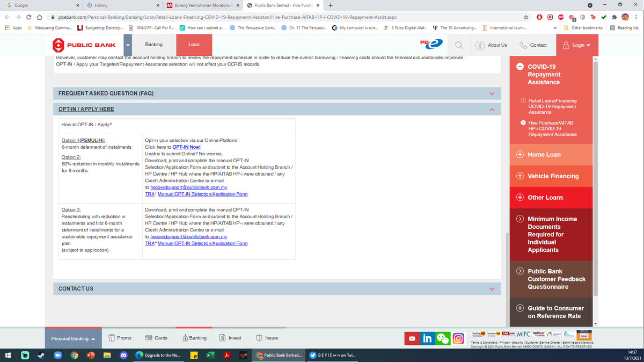Open the Contact link in header
The width and height of the screenshot is (644, 362).
click(x=533, y=45)
